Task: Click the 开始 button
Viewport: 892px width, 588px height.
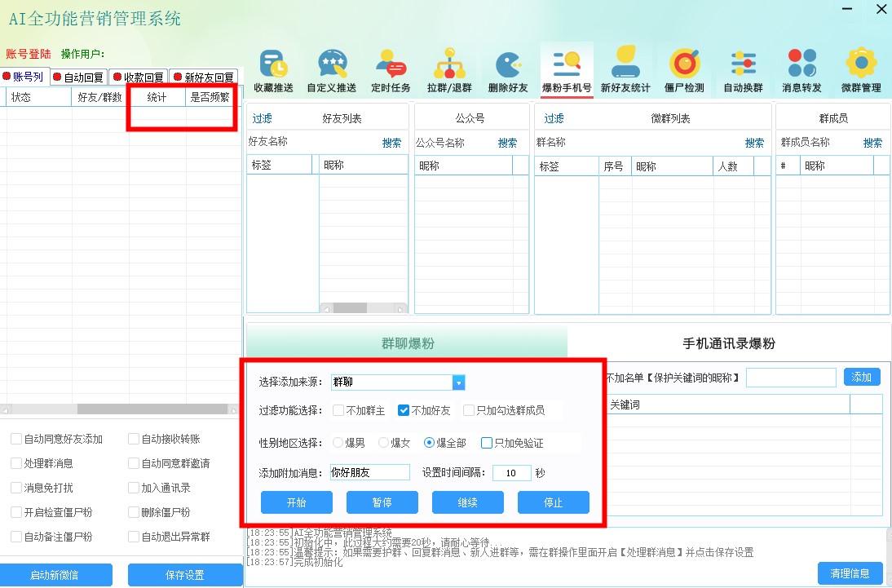Action: (297, 502)
